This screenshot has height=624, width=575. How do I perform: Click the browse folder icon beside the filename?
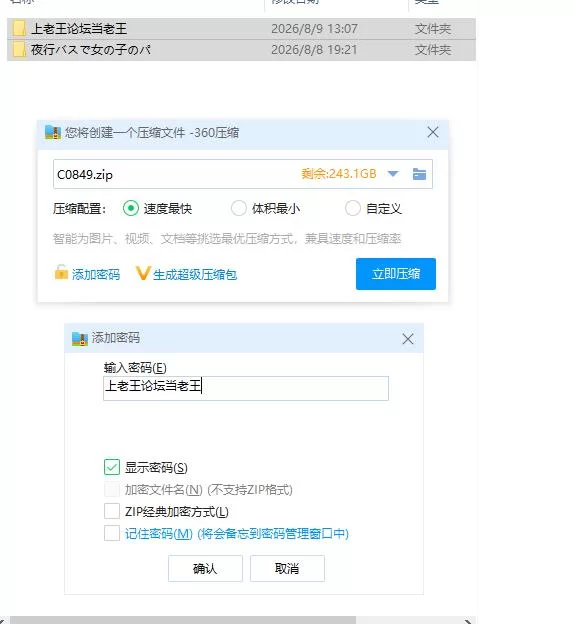(419, 174)
